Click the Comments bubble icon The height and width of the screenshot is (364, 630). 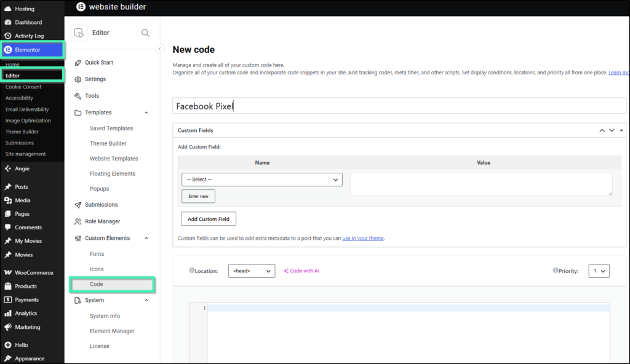[7, 227]
